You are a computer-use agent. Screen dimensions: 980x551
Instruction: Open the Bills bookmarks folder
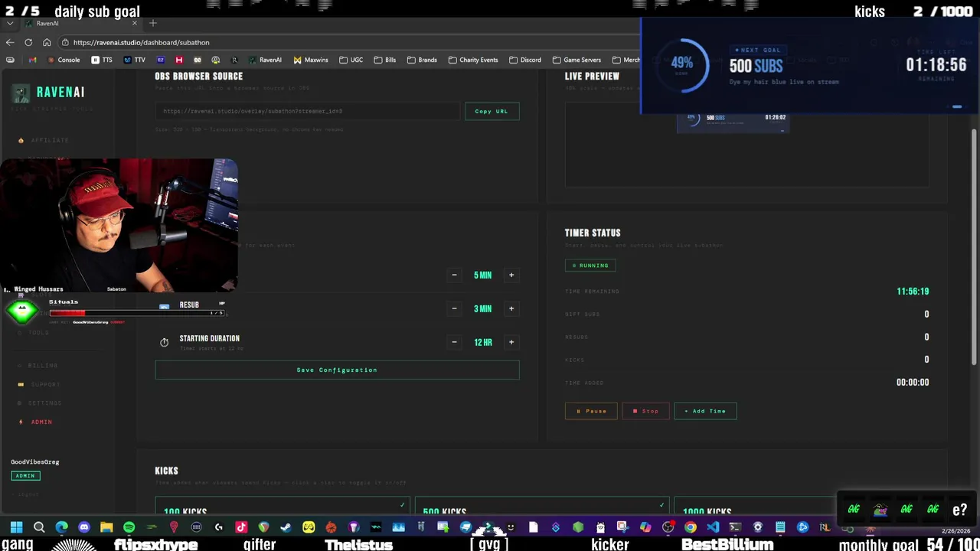pos(384,60)
